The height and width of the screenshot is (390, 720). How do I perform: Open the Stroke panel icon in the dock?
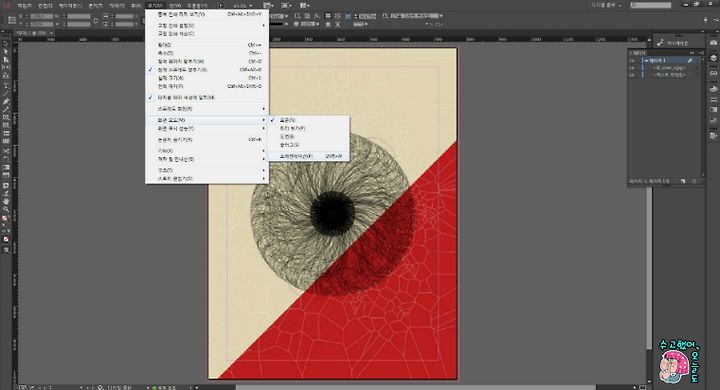[x=713, y=99]
